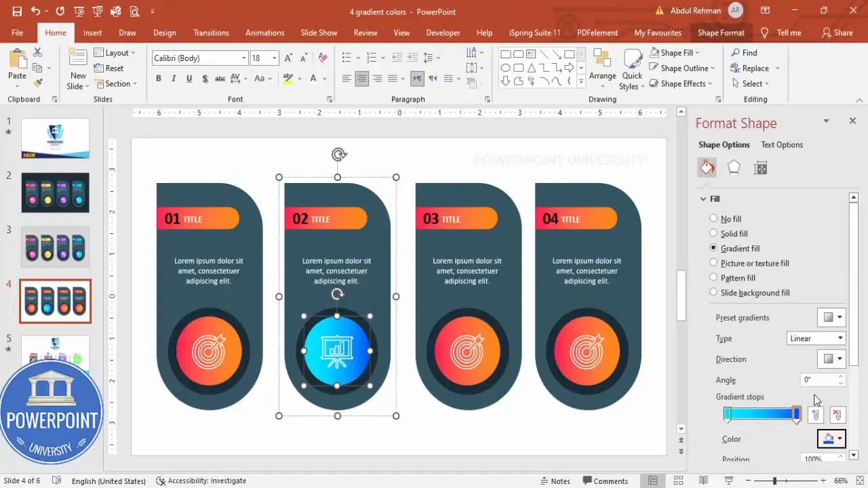Viewport: 868px width, 488px height.
Task: Apply text Shadow
Action: 203,79
